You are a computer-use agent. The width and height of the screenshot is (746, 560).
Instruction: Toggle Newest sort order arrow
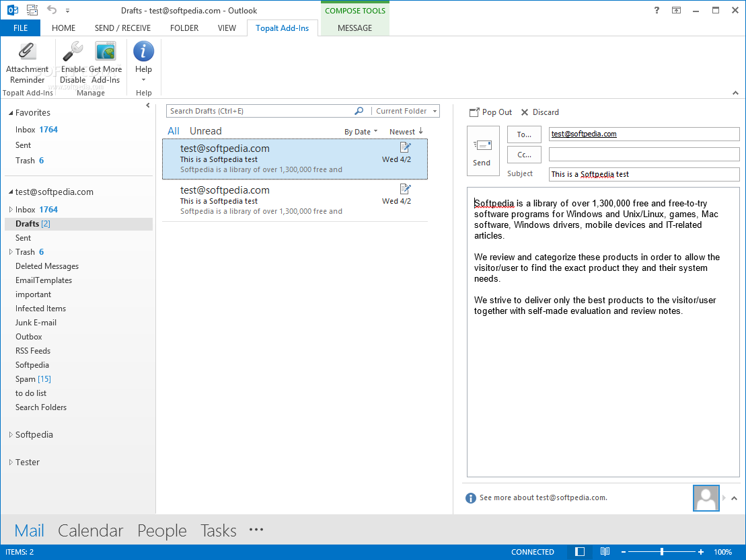tap(420, 130)
